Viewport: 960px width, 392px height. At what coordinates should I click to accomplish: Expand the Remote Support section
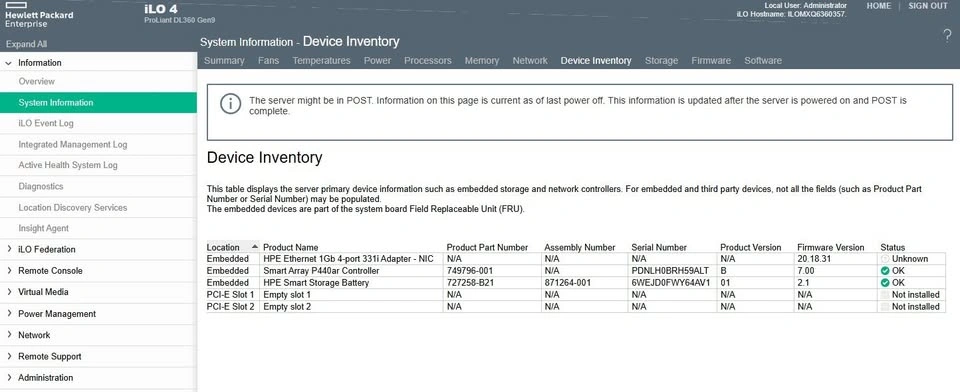pyautogui.click(x=9, y=356)
